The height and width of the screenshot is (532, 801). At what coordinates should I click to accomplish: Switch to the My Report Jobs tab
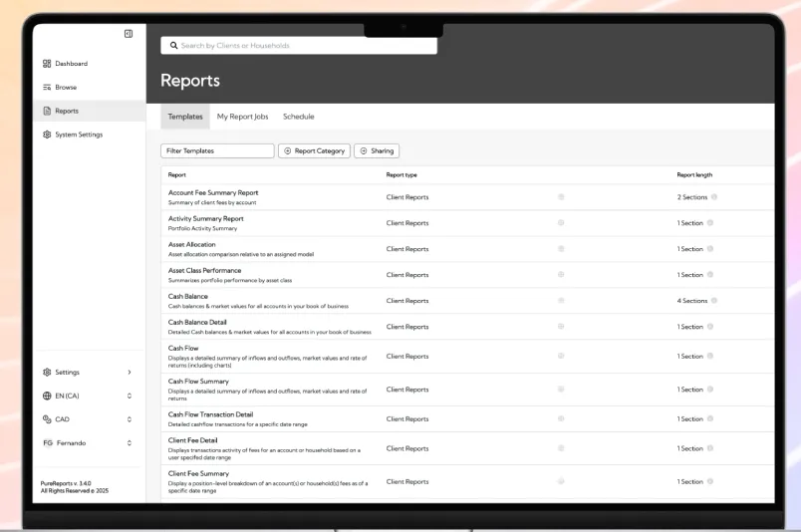[242, 117]
